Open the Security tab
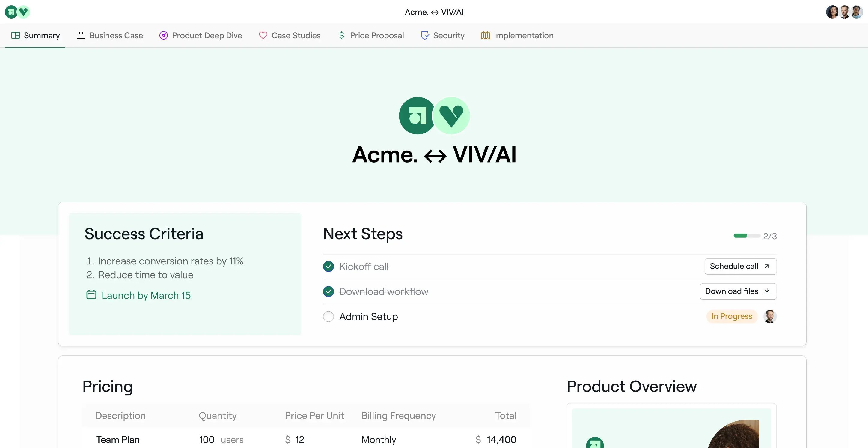Image resolution: width=868 pixels, height=448 pixels. (443, 35)
